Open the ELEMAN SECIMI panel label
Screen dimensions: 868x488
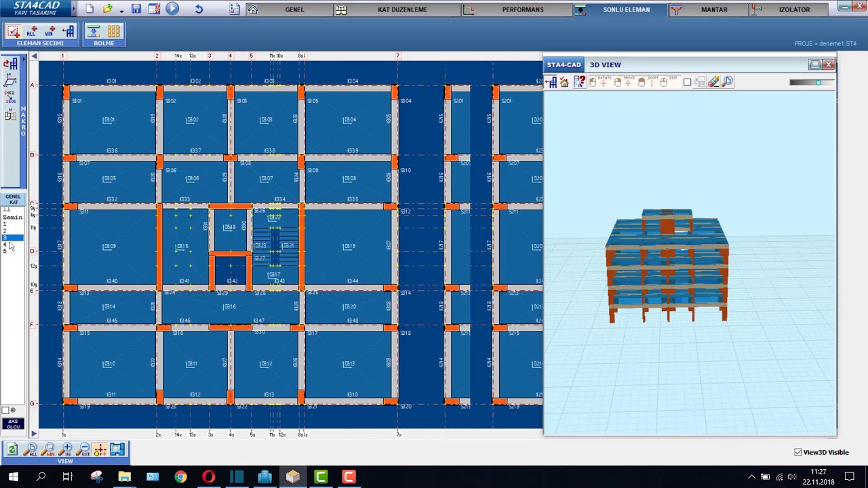40,43
